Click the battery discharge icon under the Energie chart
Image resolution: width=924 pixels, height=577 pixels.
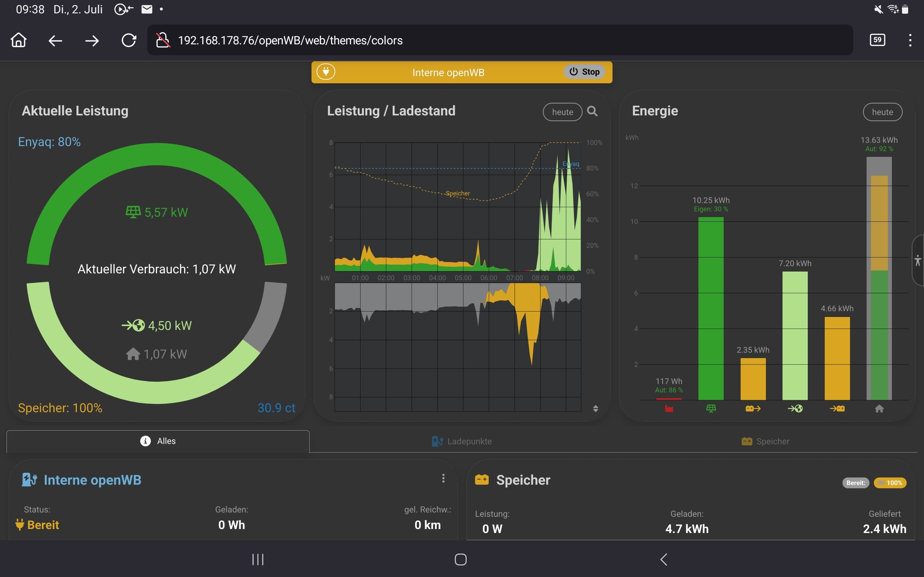(753, 409)
